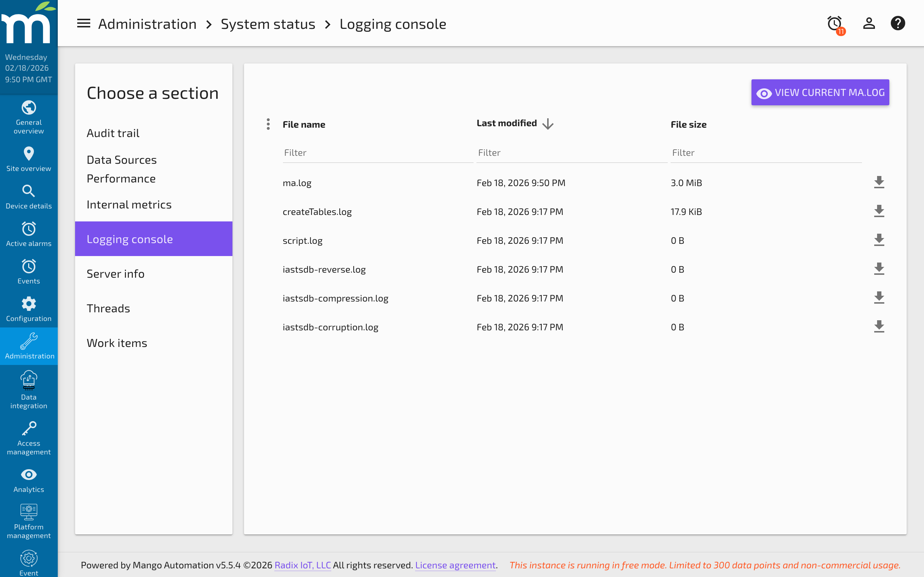This screenshot has height=577, width=924.
Task: Download the ma.log file
Action: 879,182
